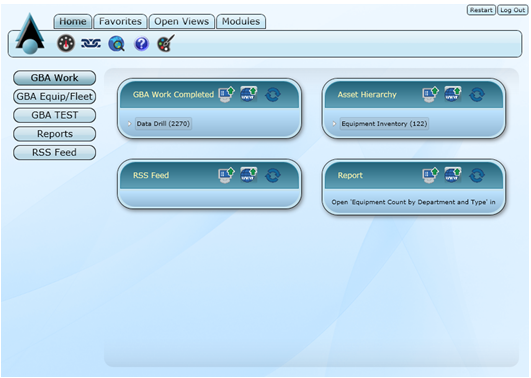Viewport: 531px width, 378px height.
Task: Refresh the Report panel
Action: tap(477, 175)
